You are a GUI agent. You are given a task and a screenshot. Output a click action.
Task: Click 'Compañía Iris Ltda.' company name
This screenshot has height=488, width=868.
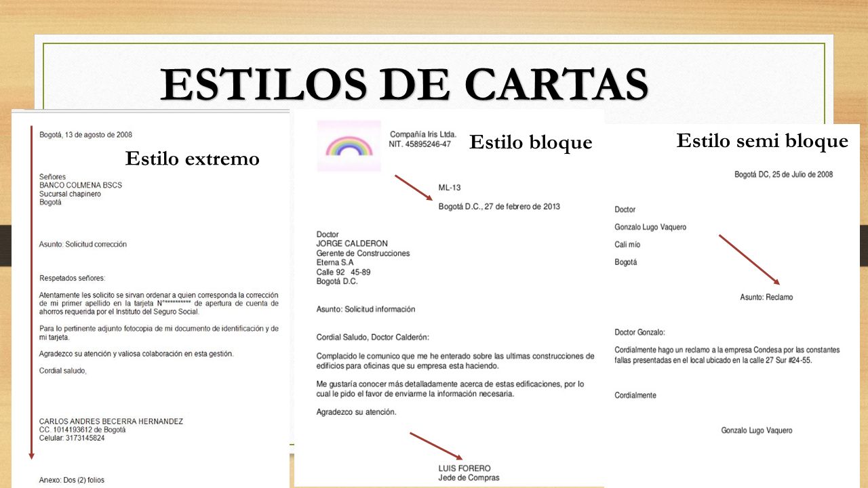click(423, 134)
